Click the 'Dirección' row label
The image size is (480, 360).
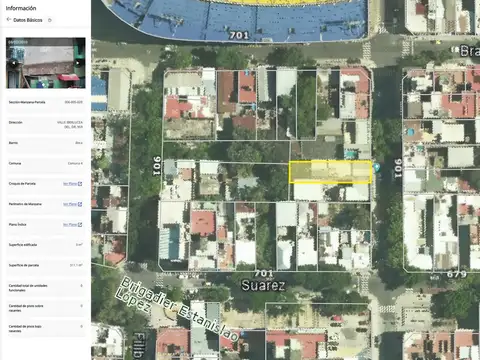coord(15,122)
